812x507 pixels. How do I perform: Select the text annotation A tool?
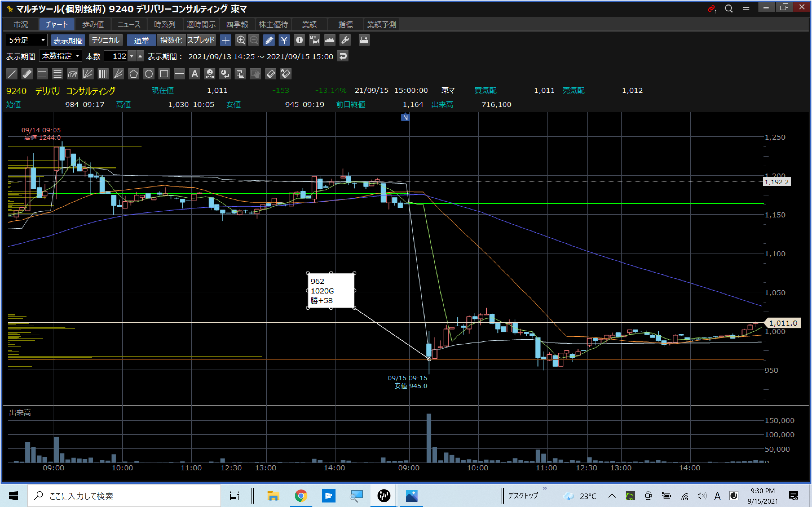195,74
